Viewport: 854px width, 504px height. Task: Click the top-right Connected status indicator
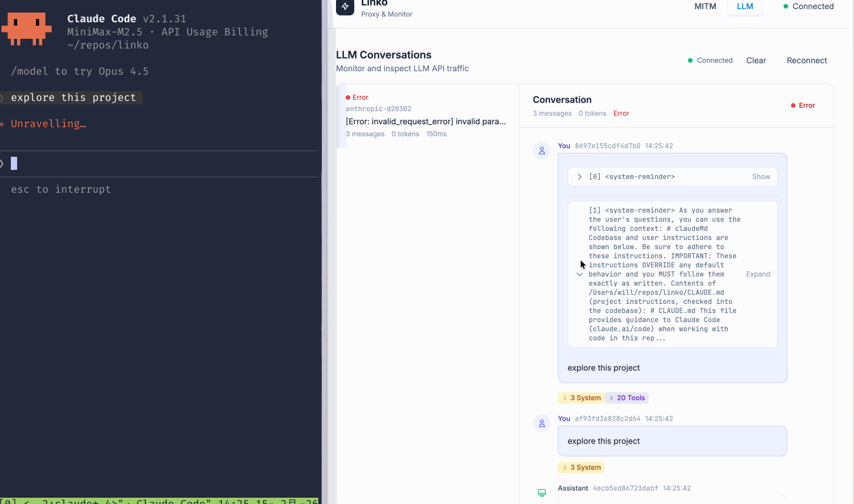(808, 6)
